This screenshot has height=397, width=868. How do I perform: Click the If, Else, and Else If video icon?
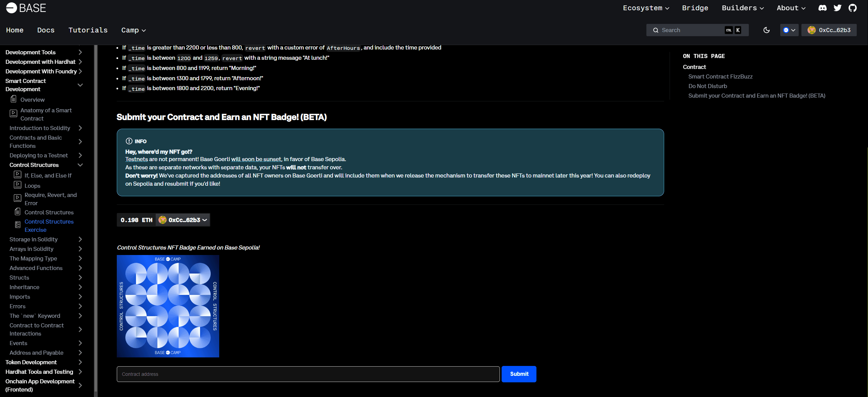tap(17, 175)
